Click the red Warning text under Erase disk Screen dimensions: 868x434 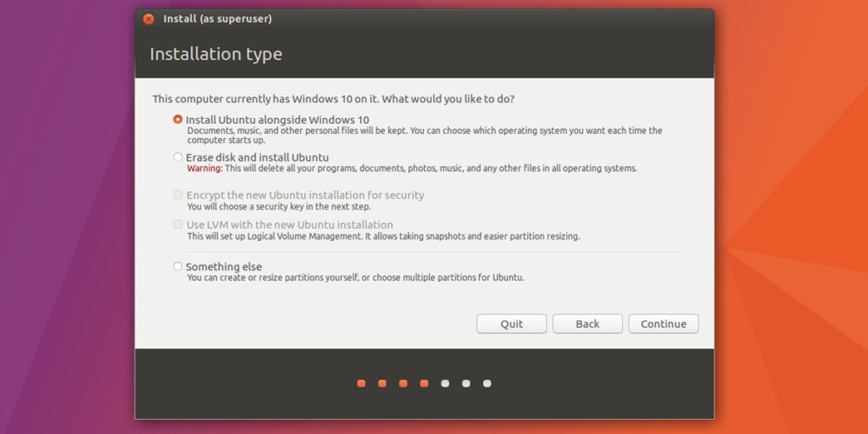pyautogui.click(x=205, y=168)
